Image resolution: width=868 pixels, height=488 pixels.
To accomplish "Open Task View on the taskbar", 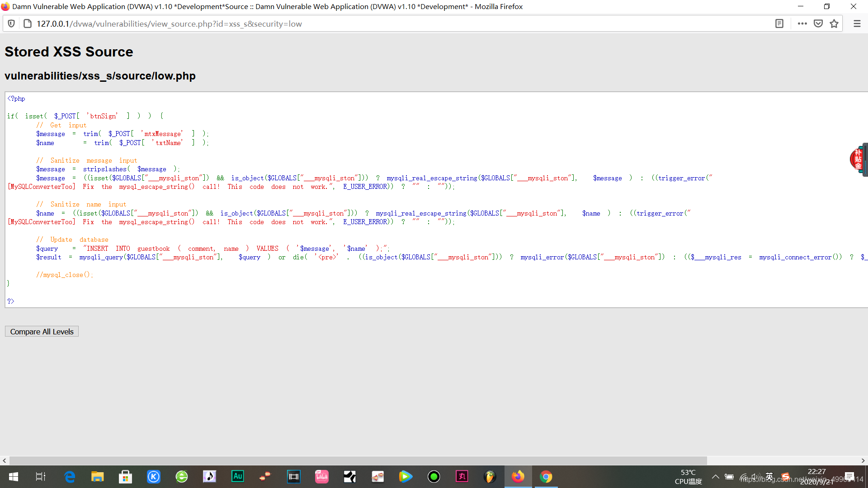I will coord(41,477).
